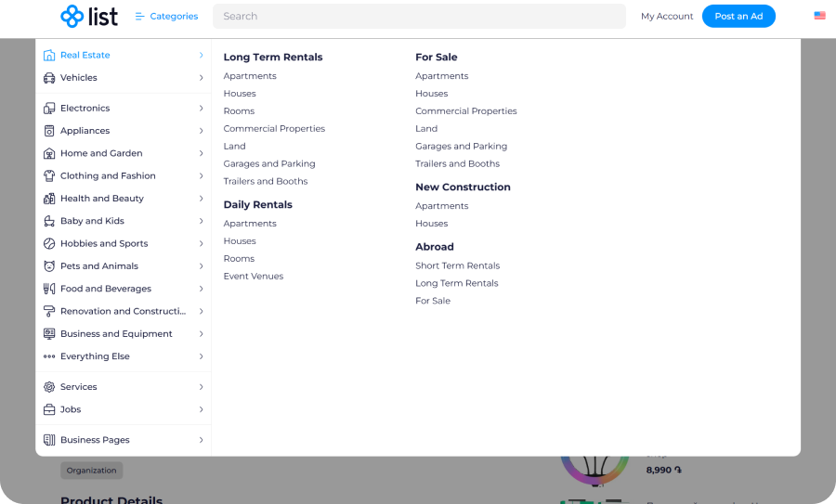Open Land under Long Term Rentals
The image size is (836, 504).
(x=235, y=147)
